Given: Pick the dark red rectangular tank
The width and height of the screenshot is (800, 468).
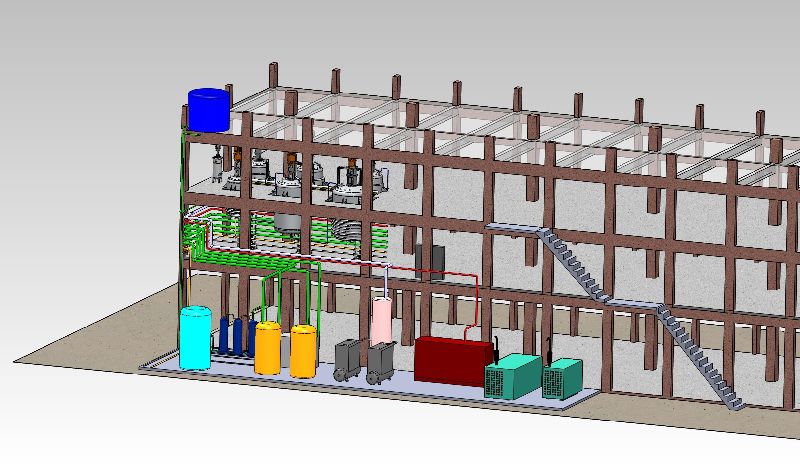Looking at the screenshot, I should [452, 360].
